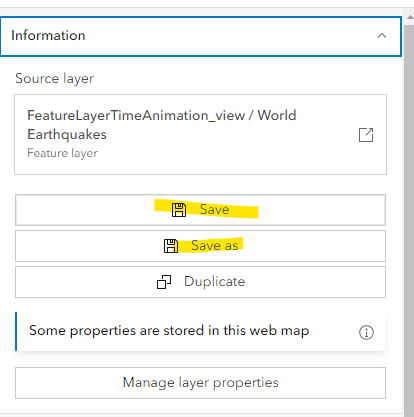The width and height of the screenshot is (414, 417).
Task: Click the Some properties are stored notice text
Action: (x=169, y=331)
